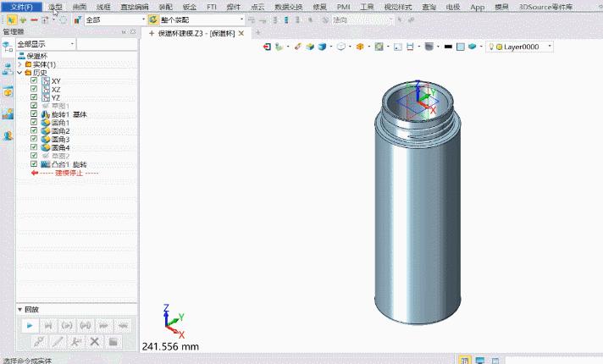
Task: Open the history manager icon in left sidebar
Action: (x=8, y=47)
